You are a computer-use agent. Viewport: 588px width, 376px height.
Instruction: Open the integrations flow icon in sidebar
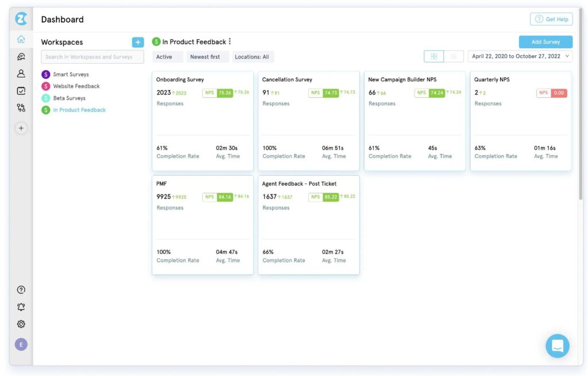pyautogui.click(x=21, y=107)
